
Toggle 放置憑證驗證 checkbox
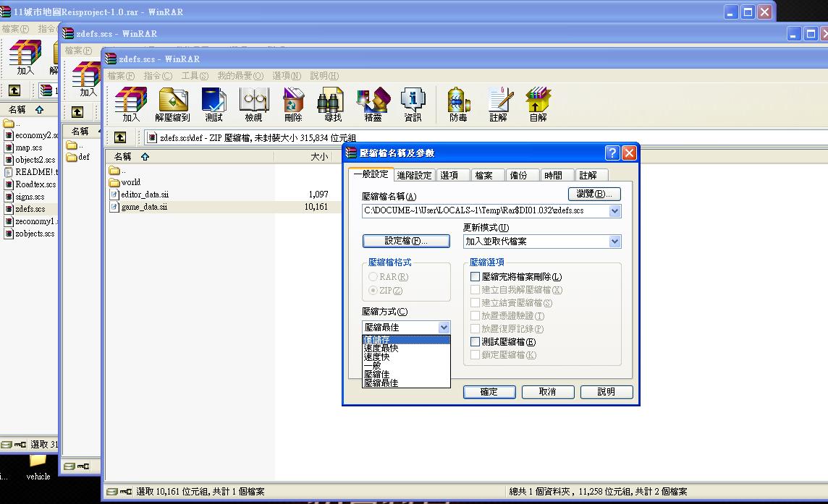pyautogui.click(x=475, y=315)
